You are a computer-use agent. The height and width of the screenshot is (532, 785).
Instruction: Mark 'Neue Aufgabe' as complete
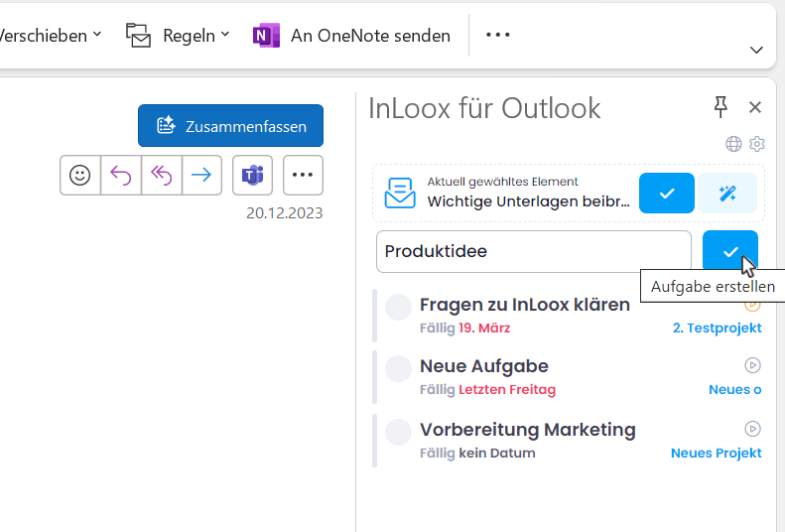[x=399, y=369]
